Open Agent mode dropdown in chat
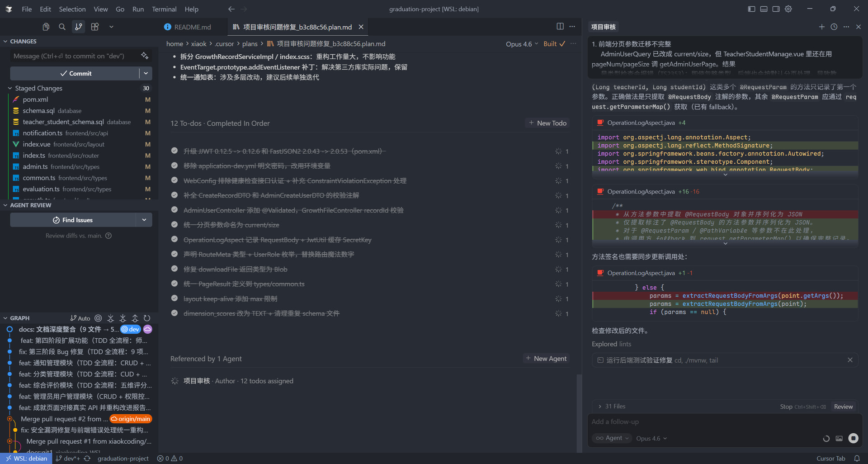 [612, 438]
